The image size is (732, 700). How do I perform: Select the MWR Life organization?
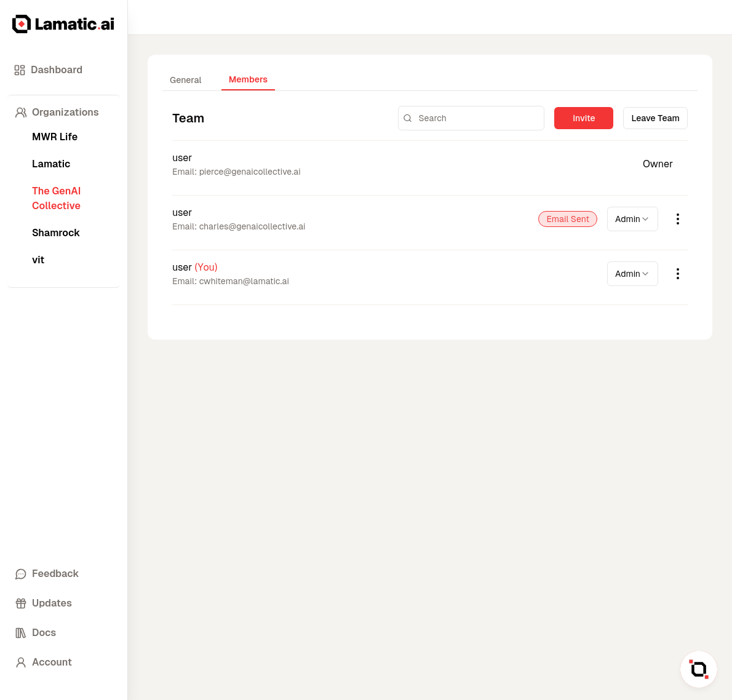click(x=55, y=137)
